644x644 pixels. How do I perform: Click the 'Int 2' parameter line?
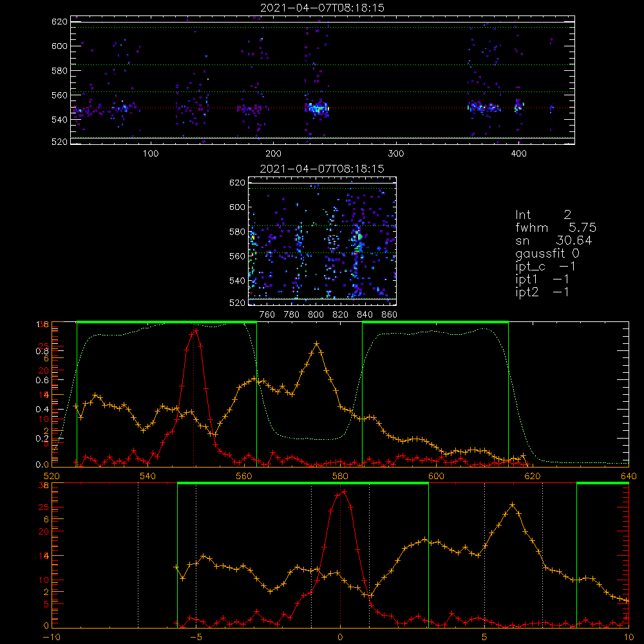(x=543, y=214)
